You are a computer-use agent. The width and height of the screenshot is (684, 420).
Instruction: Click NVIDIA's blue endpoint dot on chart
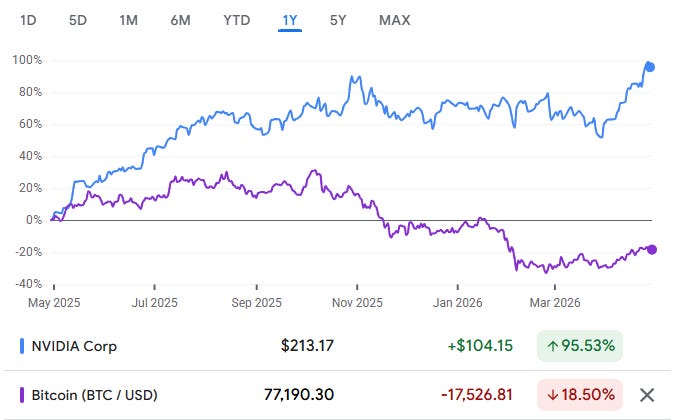650,67
